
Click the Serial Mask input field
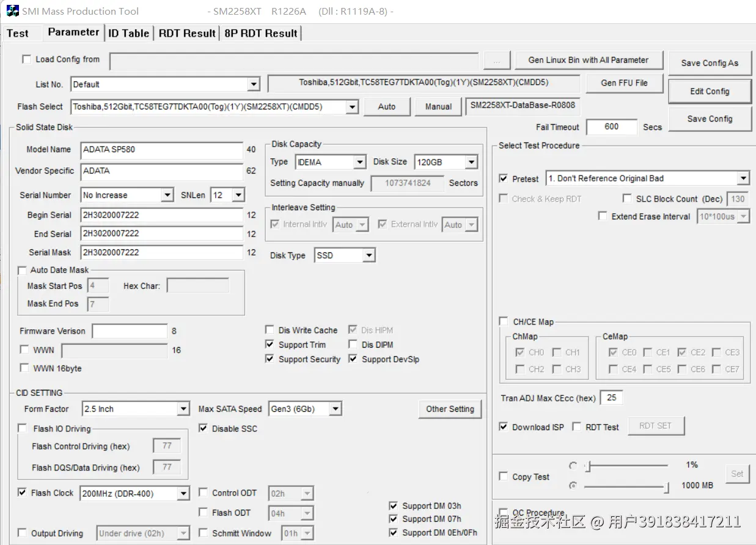(x=162, y=252)
